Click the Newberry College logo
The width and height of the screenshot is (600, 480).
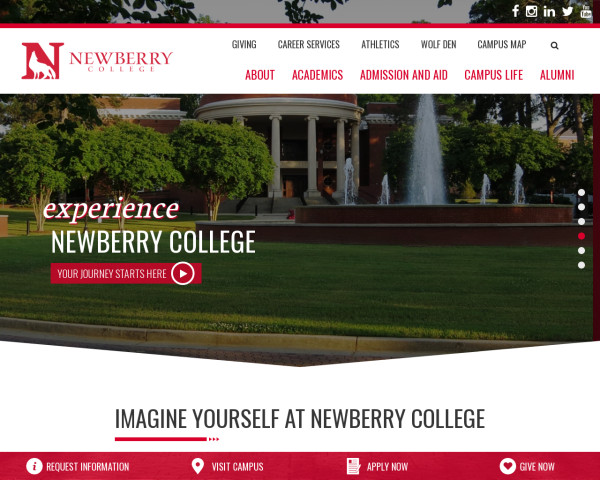97,61
